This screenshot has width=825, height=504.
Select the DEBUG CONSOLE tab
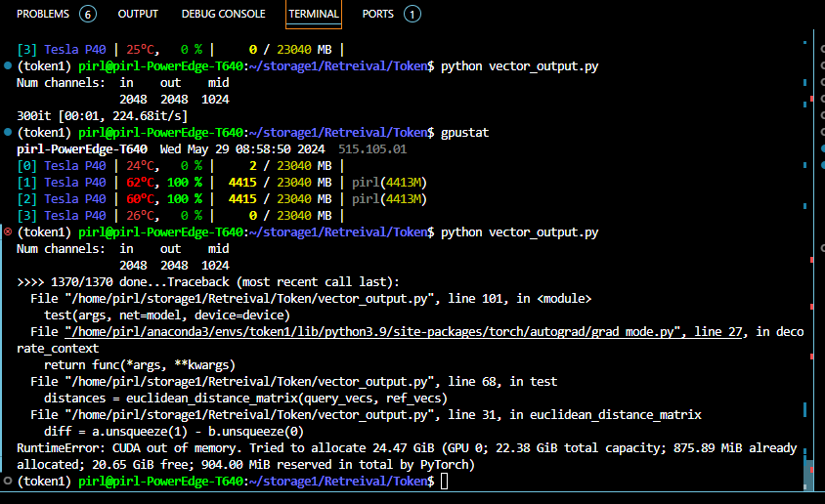223,14
